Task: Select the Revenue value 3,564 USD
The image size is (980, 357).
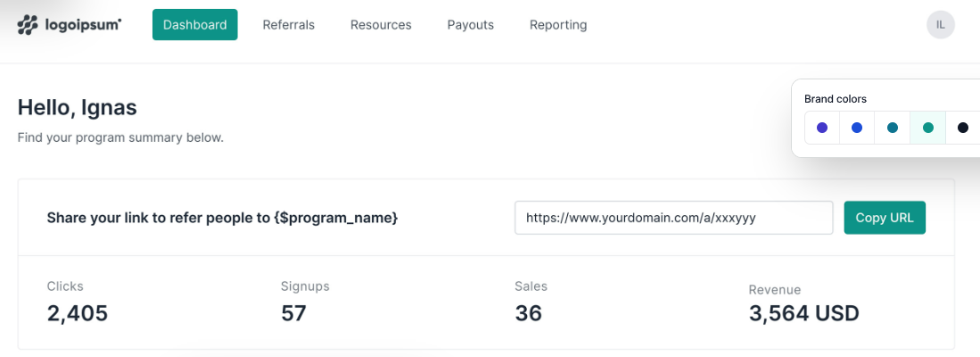Action: 803,313
